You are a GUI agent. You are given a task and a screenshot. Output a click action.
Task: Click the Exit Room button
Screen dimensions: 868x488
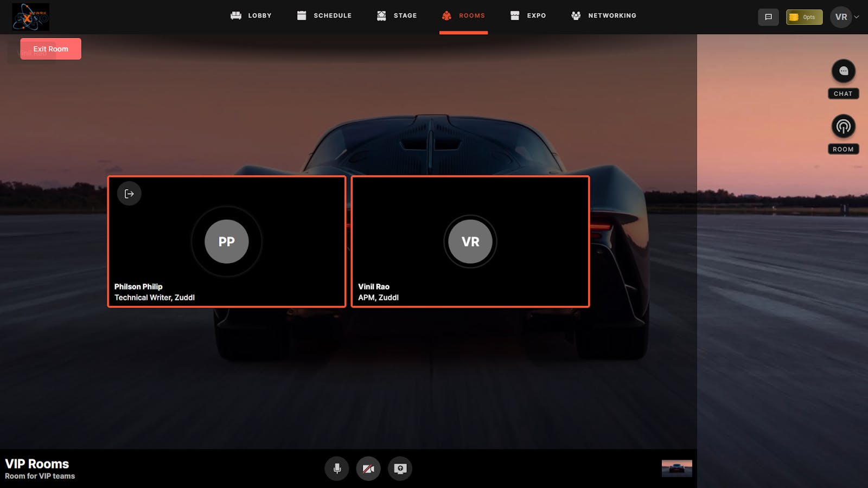(50, 49)
